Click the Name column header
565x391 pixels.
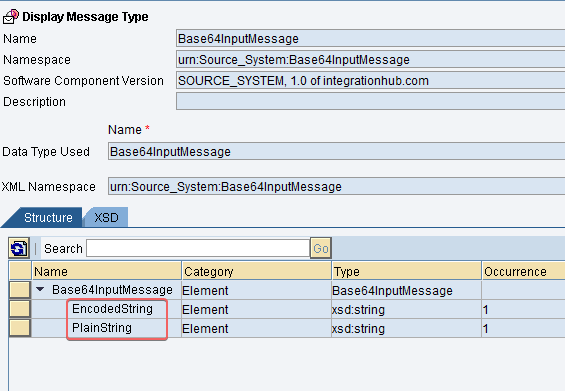tap(107, 271)
